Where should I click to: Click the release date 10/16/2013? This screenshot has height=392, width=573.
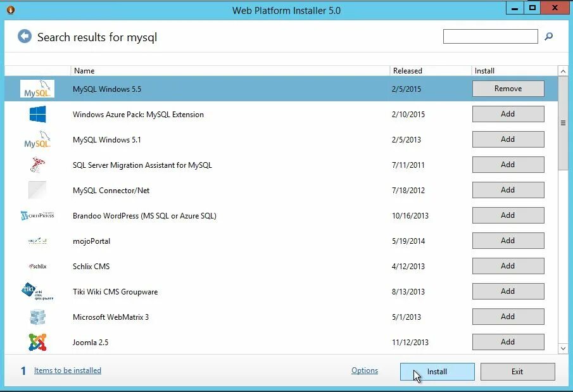coord(410,216)
